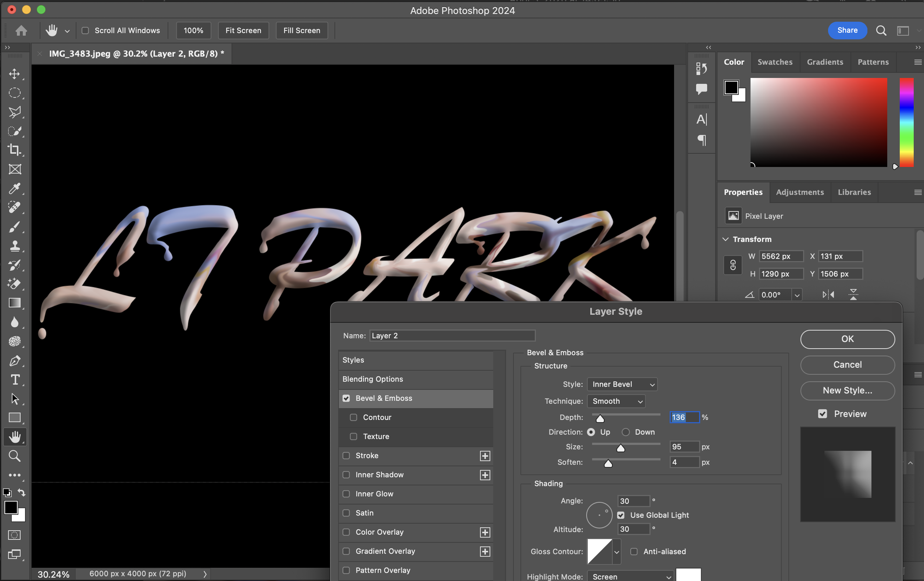Select the Down direction radio button
Viewport: 924px width, 581px height.
pyautogui.click(x=626, y=432)
